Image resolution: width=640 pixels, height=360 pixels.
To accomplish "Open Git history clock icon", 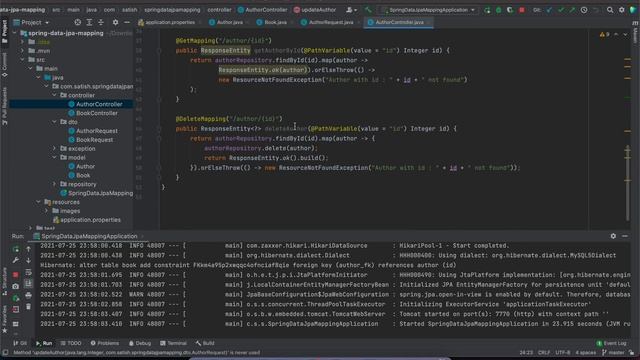I will click(584, 10).
